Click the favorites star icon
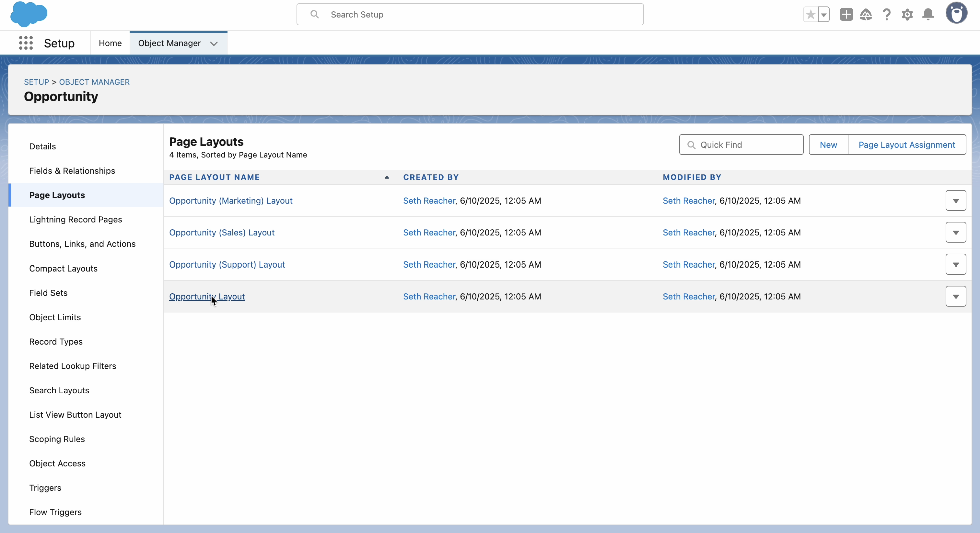 point(810,14)
